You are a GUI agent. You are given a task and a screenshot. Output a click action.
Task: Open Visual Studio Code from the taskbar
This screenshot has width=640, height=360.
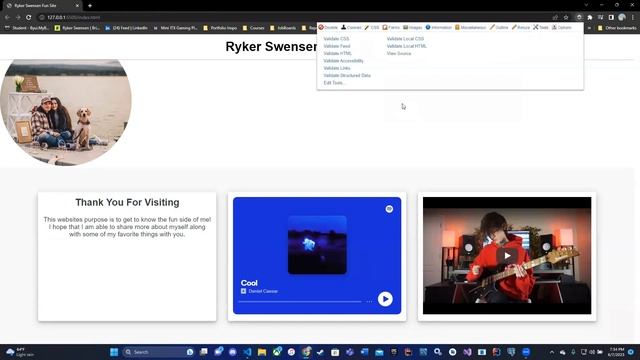247,352
